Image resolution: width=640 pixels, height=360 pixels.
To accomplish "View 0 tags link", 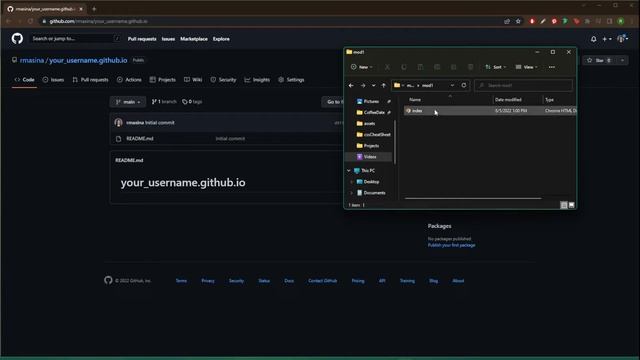I will coord(192,102).
